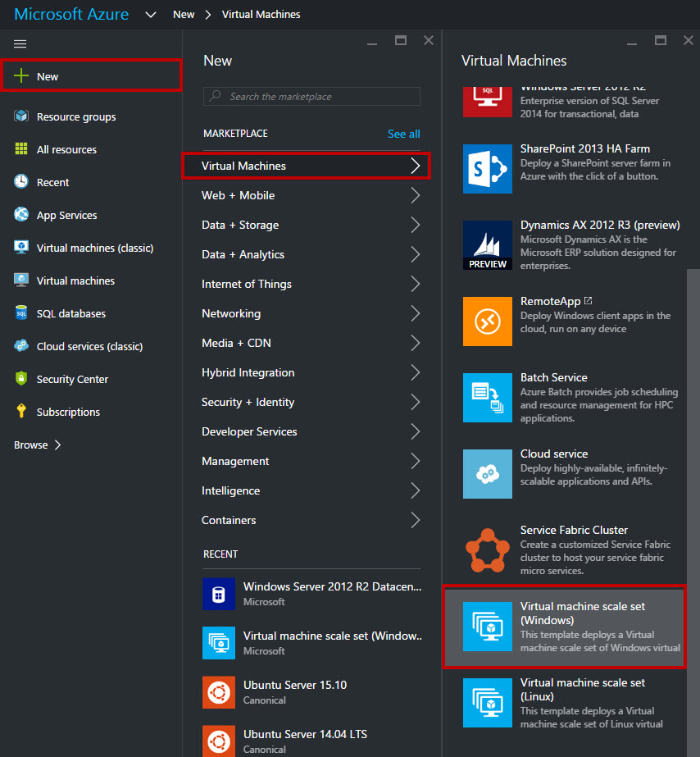This screenshot has height=757, width=700.
Task: Click the Ubuntu Server 15.10 text
Action: click(x=295, y=685)
